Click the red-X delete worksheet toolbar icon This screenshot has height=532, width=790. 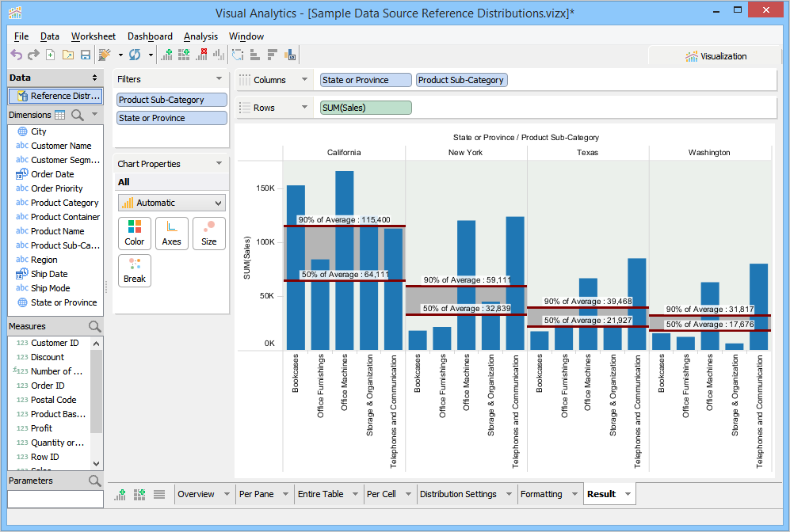pyautogui.click(x=201, y=55)
